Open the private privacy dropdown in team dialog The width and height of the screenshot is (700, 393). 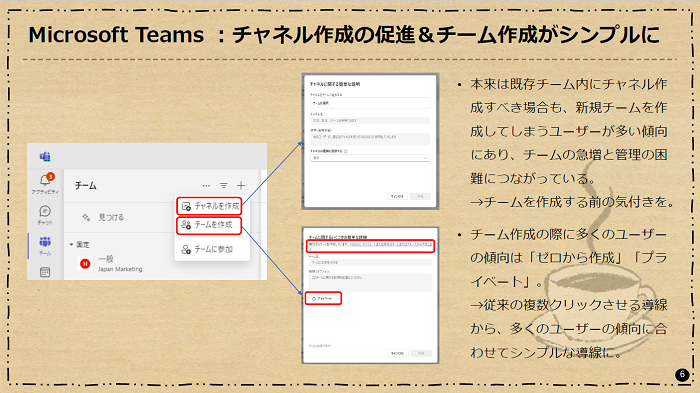point(324,298)
